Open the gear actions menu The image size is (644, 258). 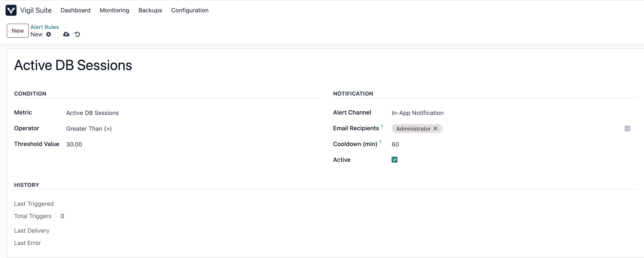click(48, 34)
